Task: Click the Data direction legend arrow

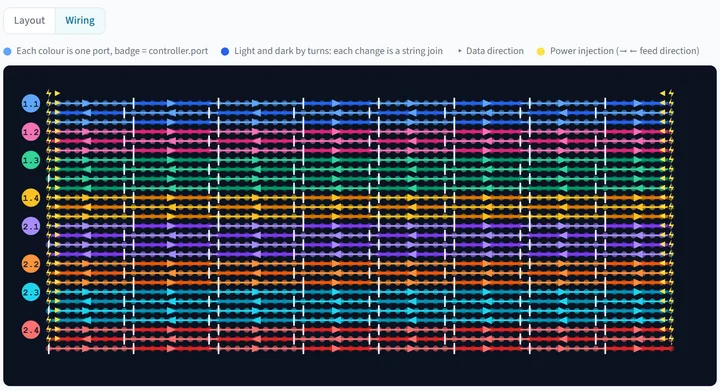Action: pyautogui.click(x=460, y=51)
